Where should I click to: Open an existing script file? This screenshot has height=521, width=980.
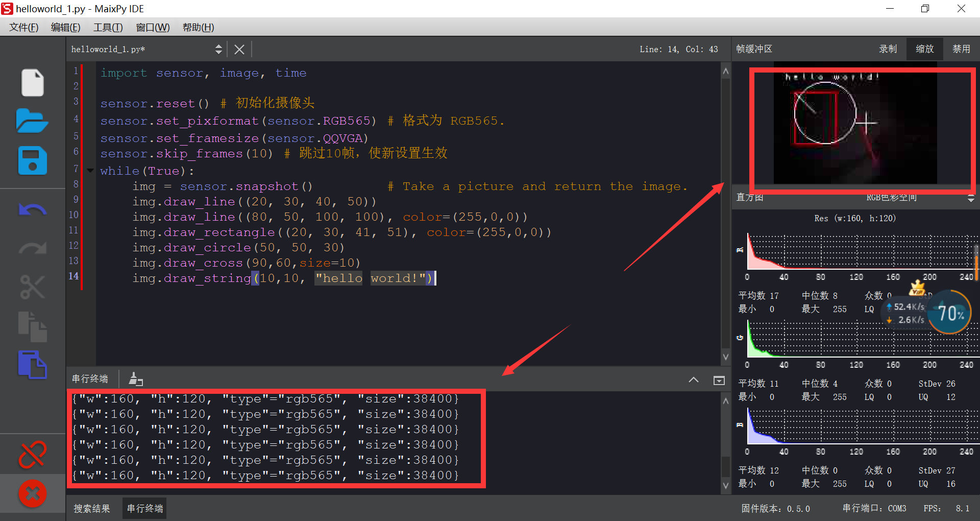[x=32, y=121]
